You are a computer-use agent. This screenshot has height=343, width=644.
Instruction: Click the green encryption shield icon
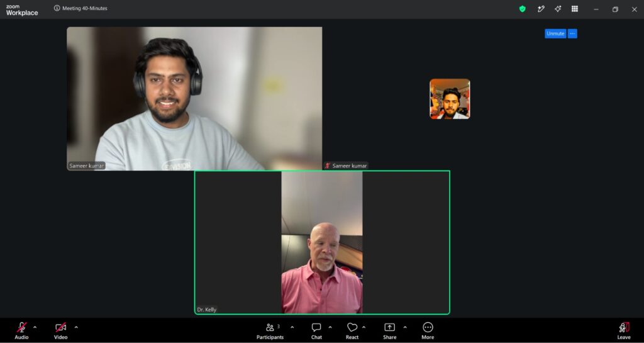pyautogui.click(x=523, y=9)
